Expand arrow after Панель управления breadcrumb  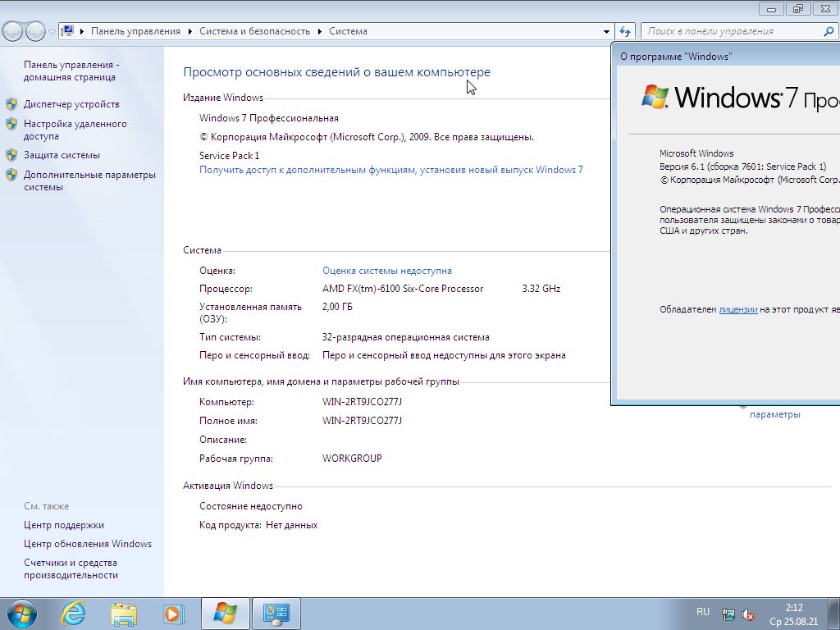(190, 32)
